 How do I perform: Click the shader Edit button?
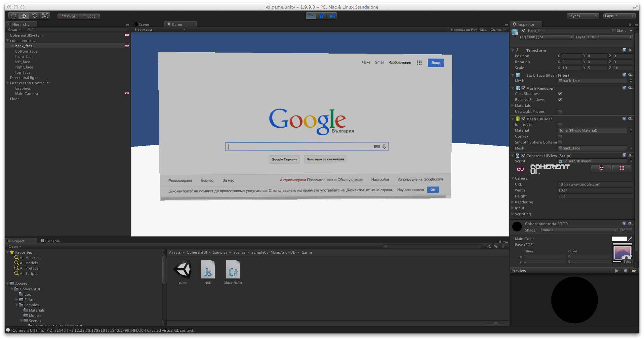click(x=626, y=230)
